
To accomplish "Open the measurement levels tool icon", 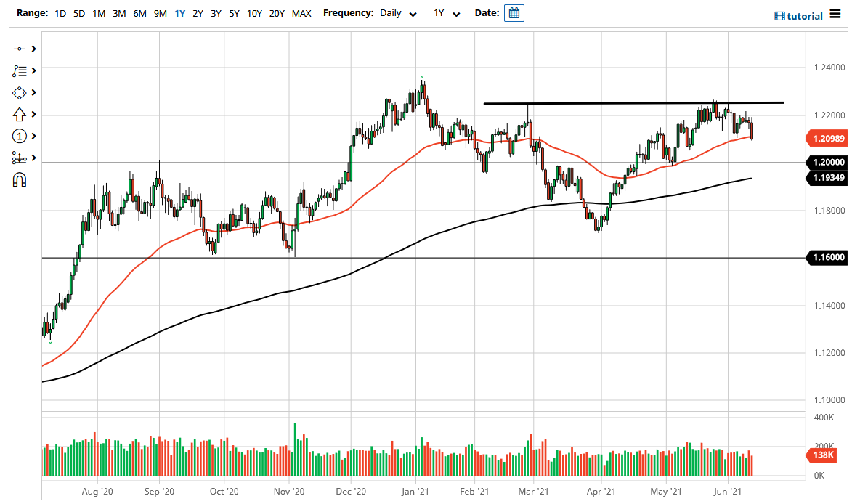I will pos(19,158).
